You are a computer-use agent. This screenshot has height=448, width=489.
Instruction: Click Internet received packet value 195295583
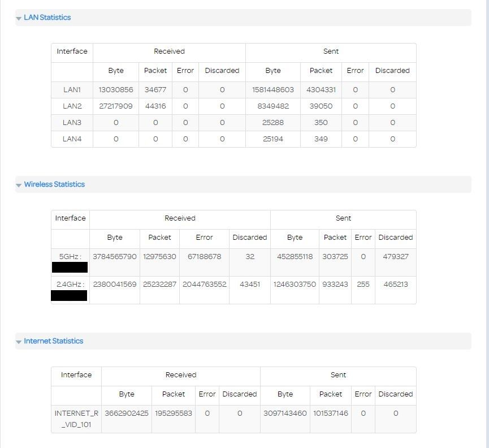[173, 413]
